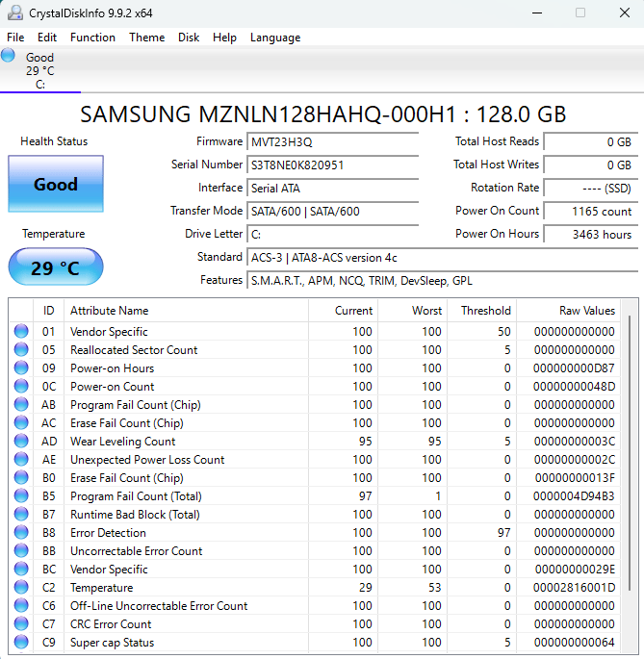The height and width of the screenshot is (659, 644).
Task: Click the status circle for attribute AC
Action: point(21,422)
